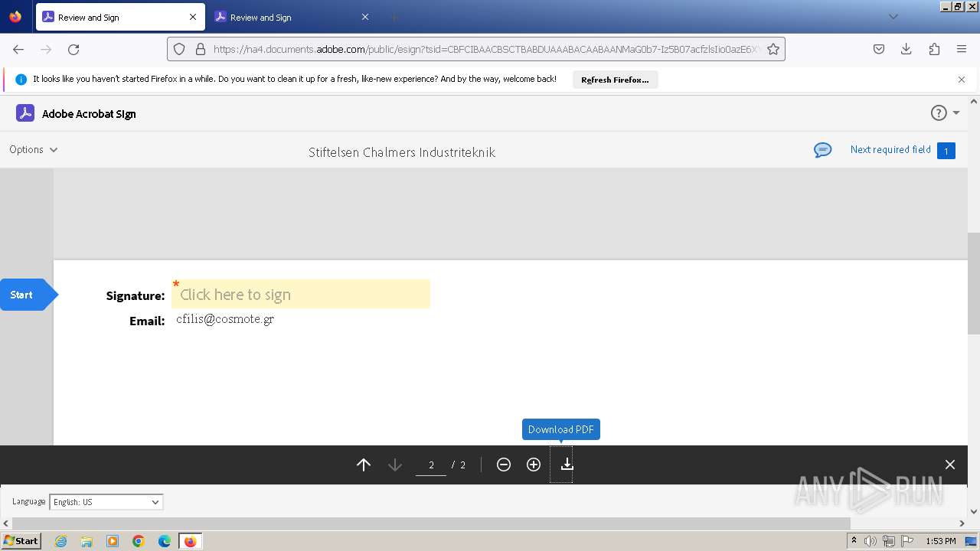Zoom in with the plus icon
The height and width of the screenshot is (551, 980).
(x=534, y=465)
